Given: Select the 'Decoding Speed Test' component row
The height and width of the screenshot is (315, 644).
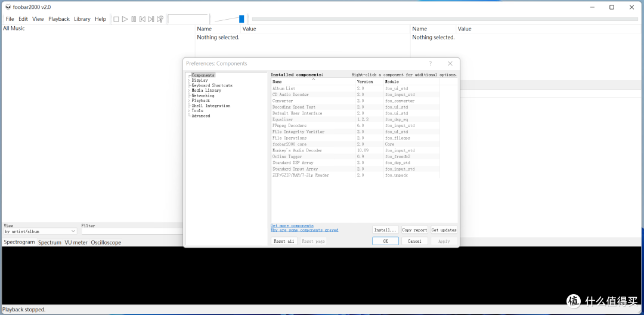Looking at the screenshot, I should click(x=355, y=107).
